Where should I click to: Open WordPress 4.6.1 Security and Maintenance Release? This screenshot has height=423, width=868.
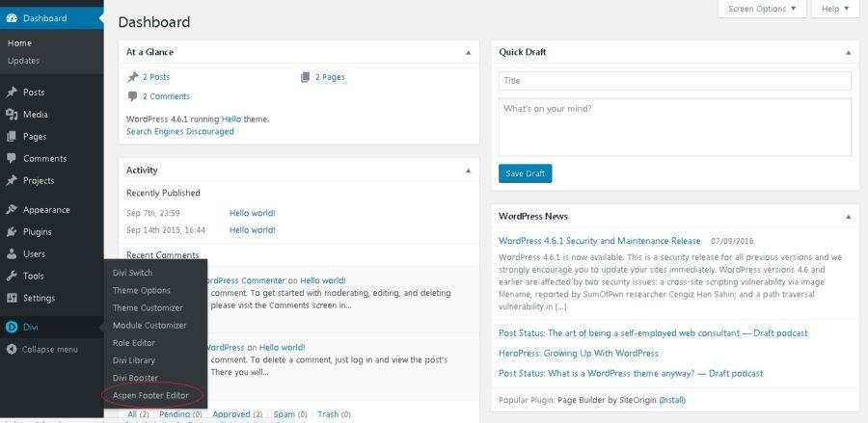click(x=600, y=241)
